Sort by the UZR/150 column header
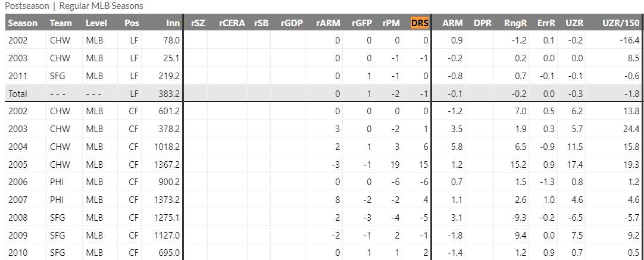 point(621,23)
